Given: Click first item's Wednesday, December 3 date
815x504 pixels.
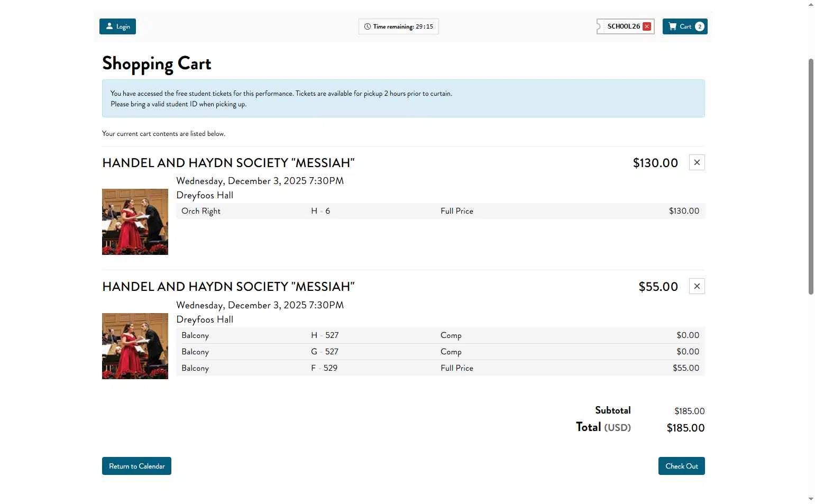Looking at the screenshot, I should (260, 181).
